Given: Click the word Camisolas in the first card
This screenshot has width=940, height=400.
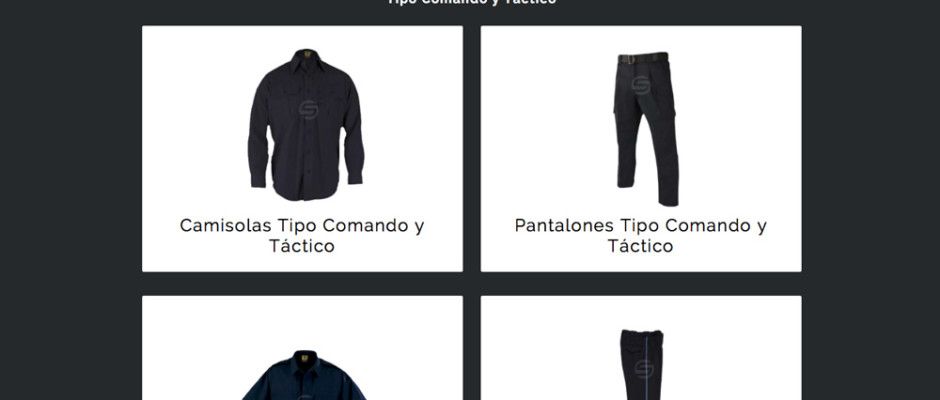Looking at the screenshot, I should (226, 225).
